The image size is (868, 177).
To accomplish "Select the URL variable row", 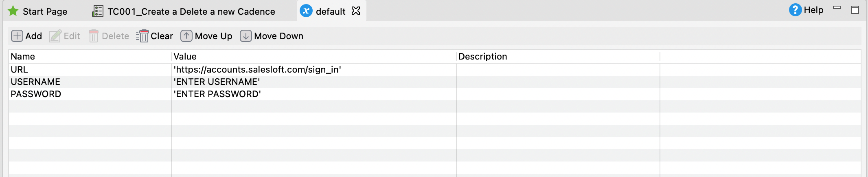I will click(20, 70).
